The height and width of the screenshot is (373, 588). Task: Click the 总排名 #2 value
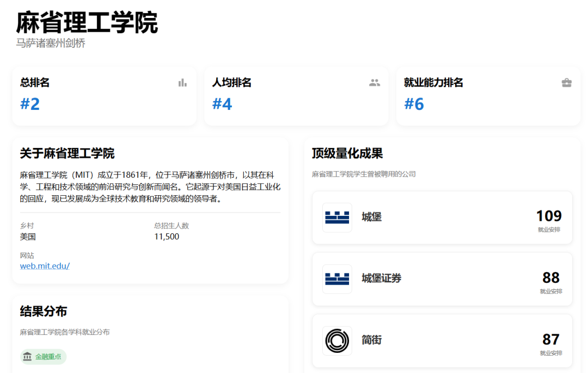pos(30,104)
